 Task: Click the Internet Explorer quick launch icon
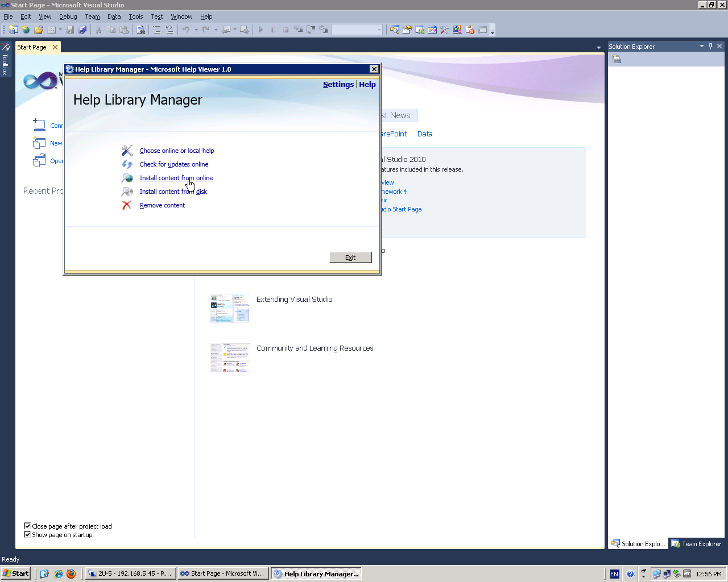click(x=58, y=573)
